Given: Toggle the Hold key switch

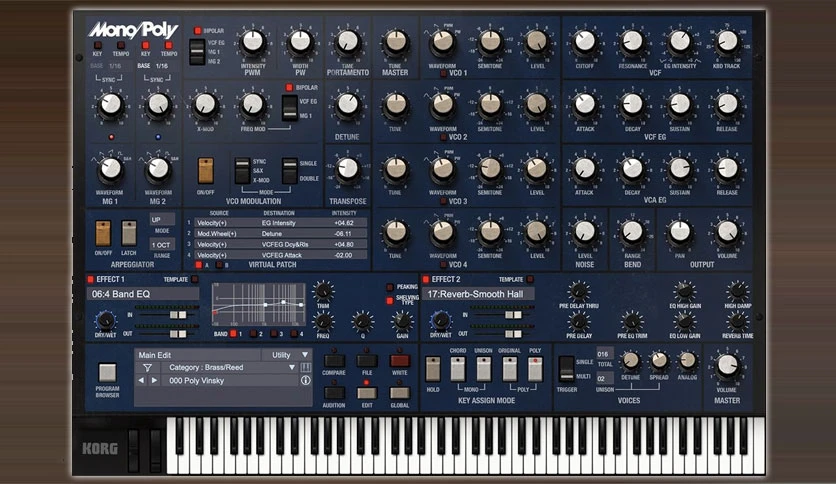Looking at the screenshot, I should point(433,369).
